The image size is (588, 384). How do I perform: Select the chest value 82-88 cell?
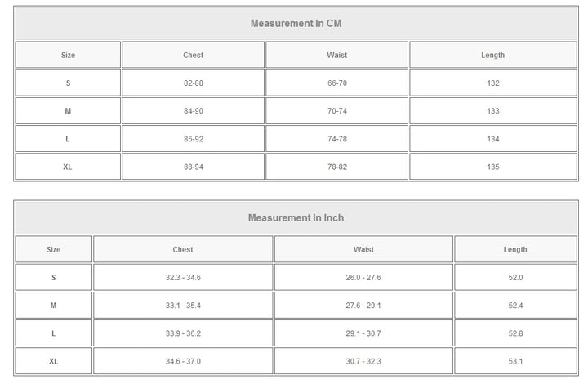click(194, 83)
